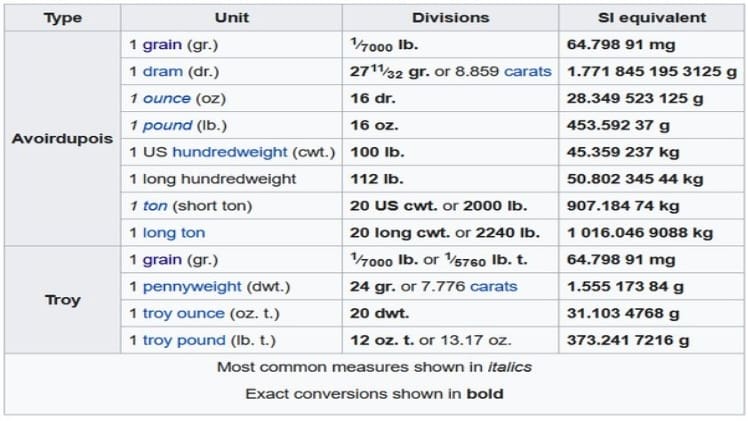The image size is (748, 421).
Task: Click the grain link in the Avoirdupois section
Action: pyautogui.click(x=161, y=45)
